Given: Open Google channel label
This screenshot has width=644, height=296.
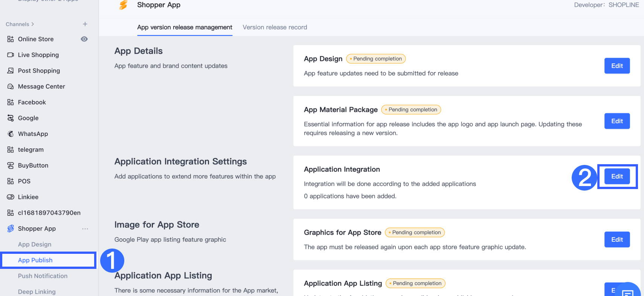Looking at the screenshot, I should (x=28, y=118).
